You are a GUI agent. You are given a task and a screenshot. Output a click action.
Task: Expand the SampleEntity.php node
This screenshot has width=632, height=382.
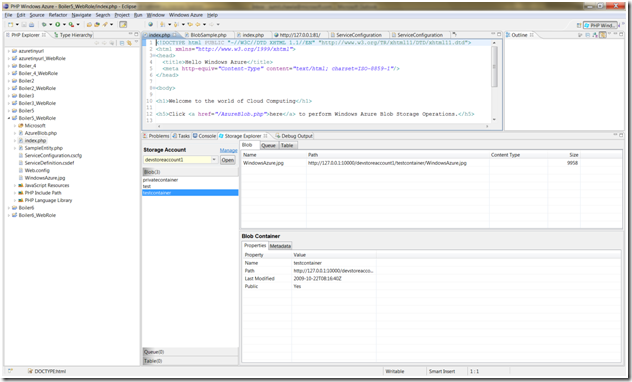tap(15, 148)
